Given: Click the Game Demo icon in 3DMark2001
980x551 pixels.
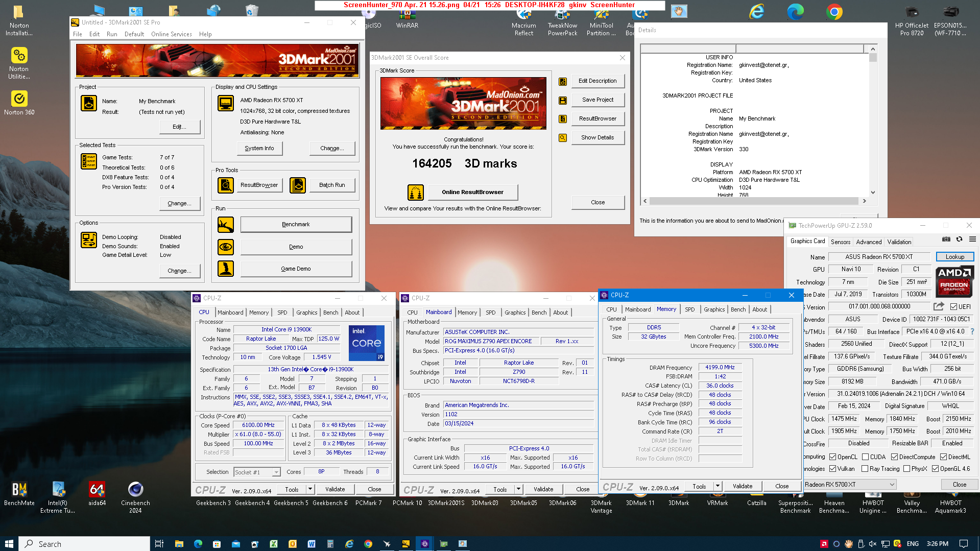Looking at the screenshot, I should 226,269.
